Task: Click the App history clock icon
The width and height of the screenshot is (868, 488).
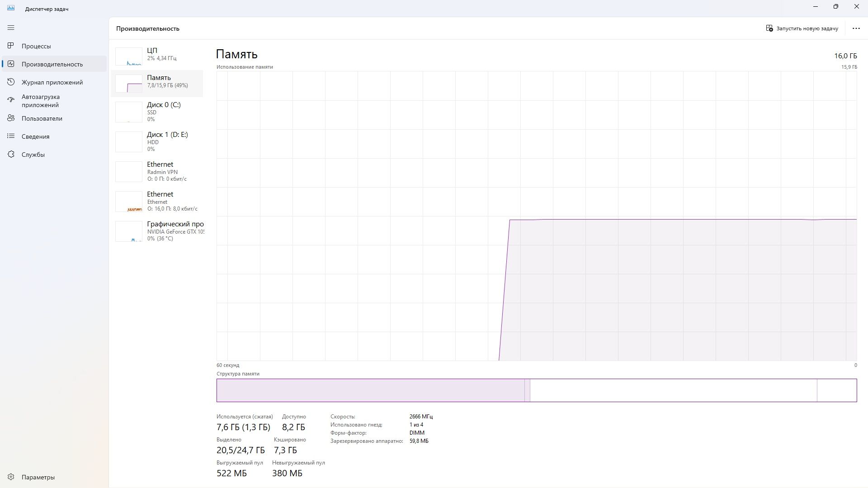Action: click(11, 82)
